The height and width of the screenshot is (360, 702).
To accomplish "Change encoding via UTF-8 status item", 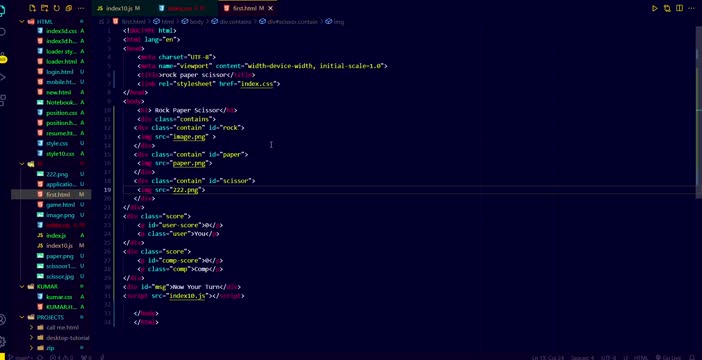I will pos(608,357).
